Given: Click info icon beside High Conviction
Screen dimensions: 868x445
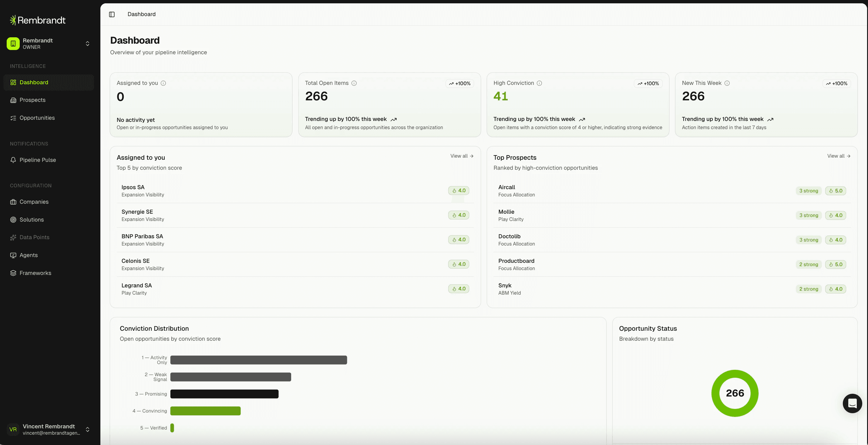Looking at the screenshot, I should click(x=539, y=83).
